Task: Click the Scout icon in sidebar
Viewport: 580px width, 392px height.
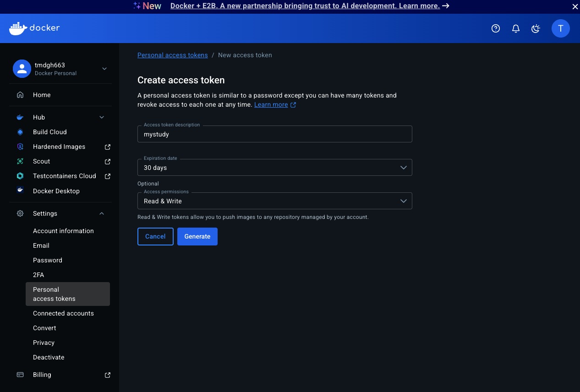Action: pos(20,161)
